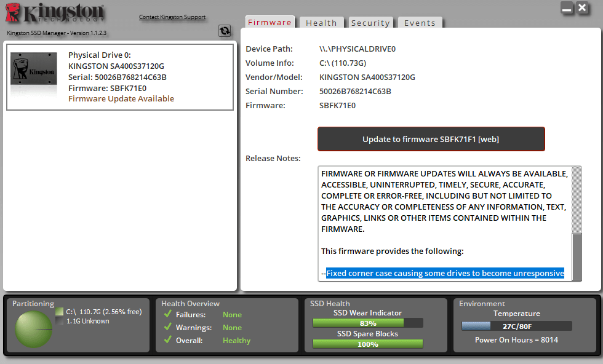Click the SSD Spare Blocks 100% bar
This screenshot has width=603, height=364.
coord(368,344)
